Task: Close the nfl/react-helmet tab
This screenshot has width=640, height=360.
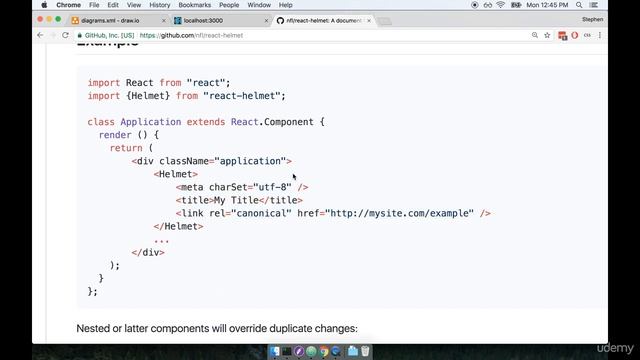Action: pos(369,20)
